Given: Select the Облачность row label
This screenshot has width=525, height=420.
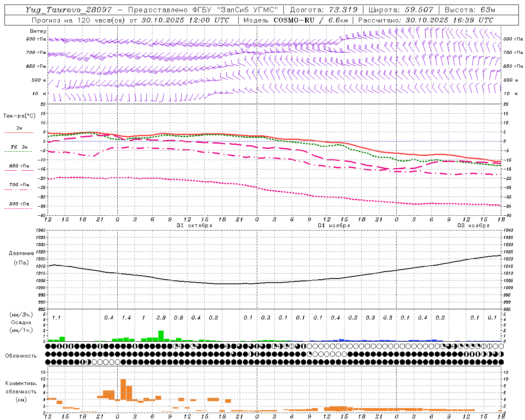Looking at the screenshot, I should coord(21,356).
